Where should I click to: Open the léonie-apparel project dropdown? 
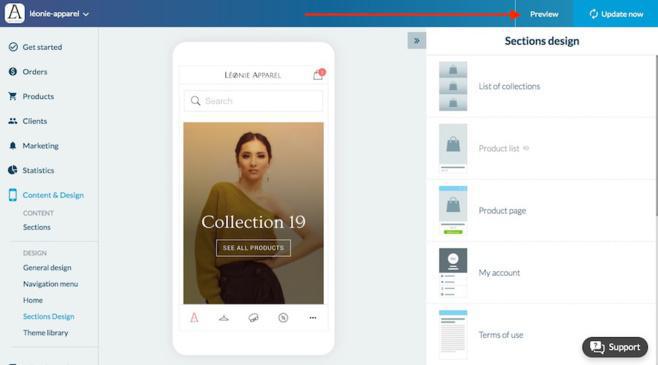[x=59, y=14]
